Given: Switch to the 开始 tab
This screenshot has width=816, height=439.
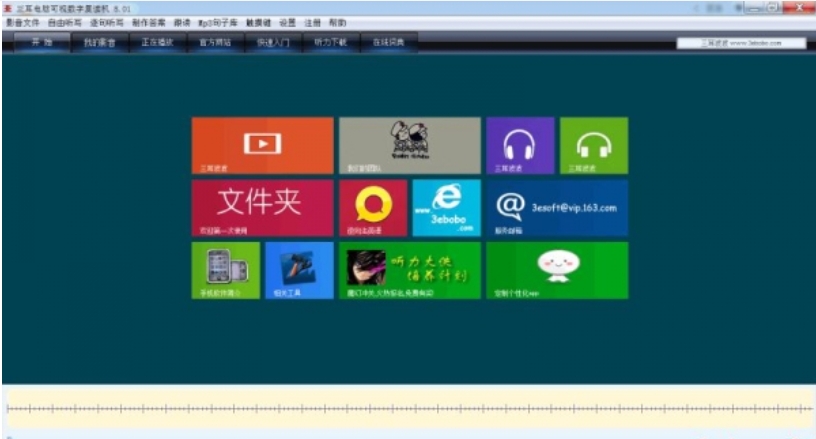Looking at the screenshot, I should pyautogui.click(x=42, y=42).
